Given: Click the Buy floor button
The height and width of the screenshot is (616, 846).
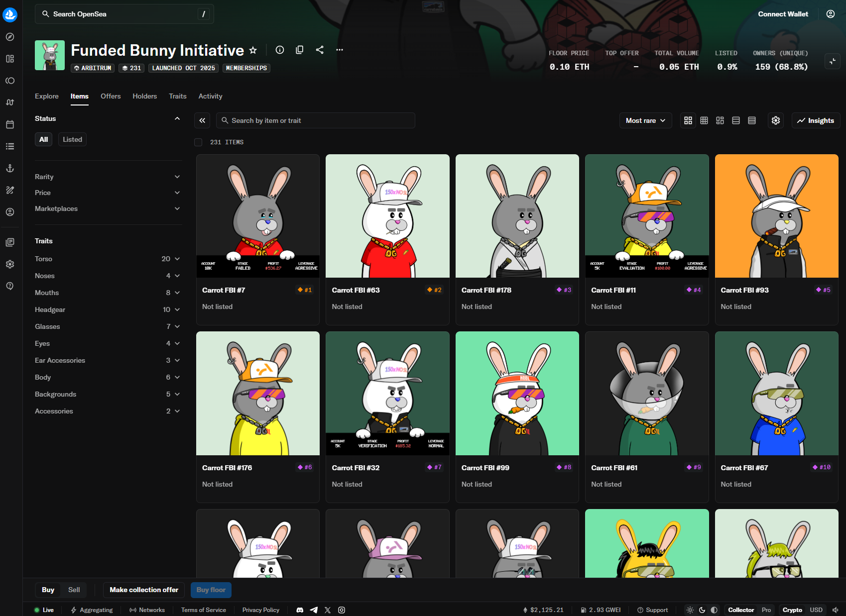Looking at the screenshot, I should 211,590.
